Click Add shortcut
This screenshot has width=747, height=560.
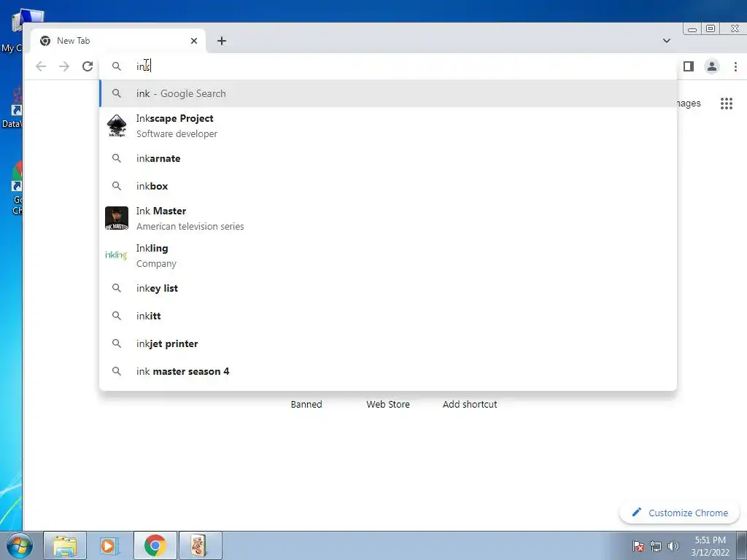[x=470, y=404]
